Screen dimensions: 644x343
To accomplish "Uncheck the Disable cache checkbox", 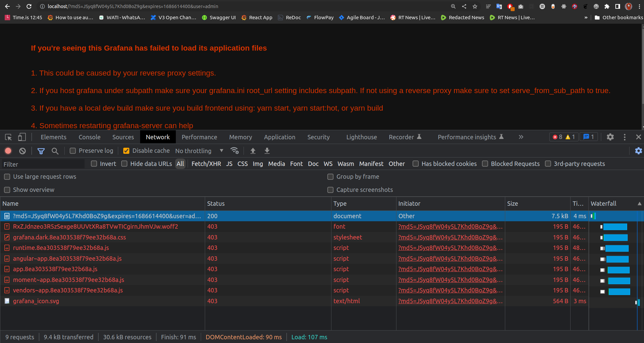I will (x=126, y=151).
